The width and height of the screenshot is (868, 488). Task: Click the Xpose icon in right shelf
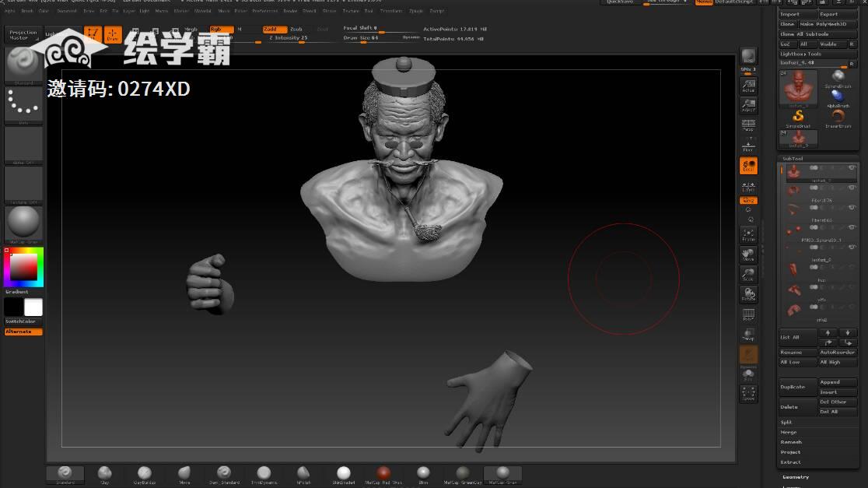point(748,393)
